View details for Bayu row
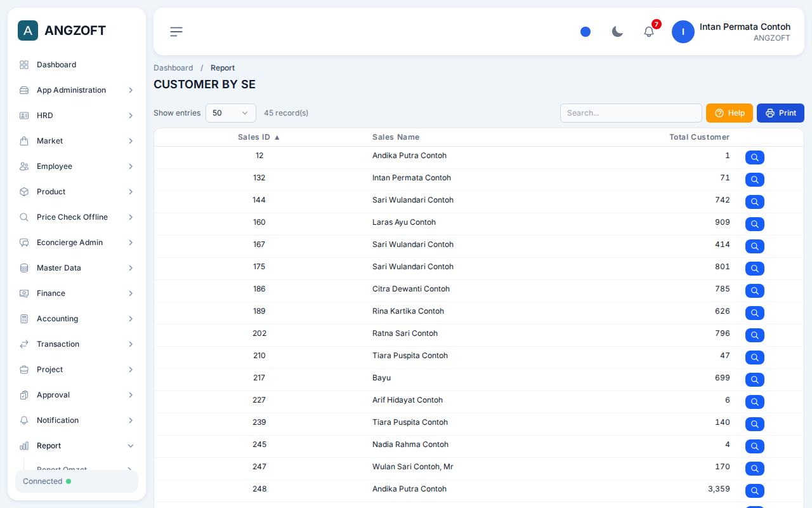The width and height of the screenshot is (812, 508). pos(755,380)
